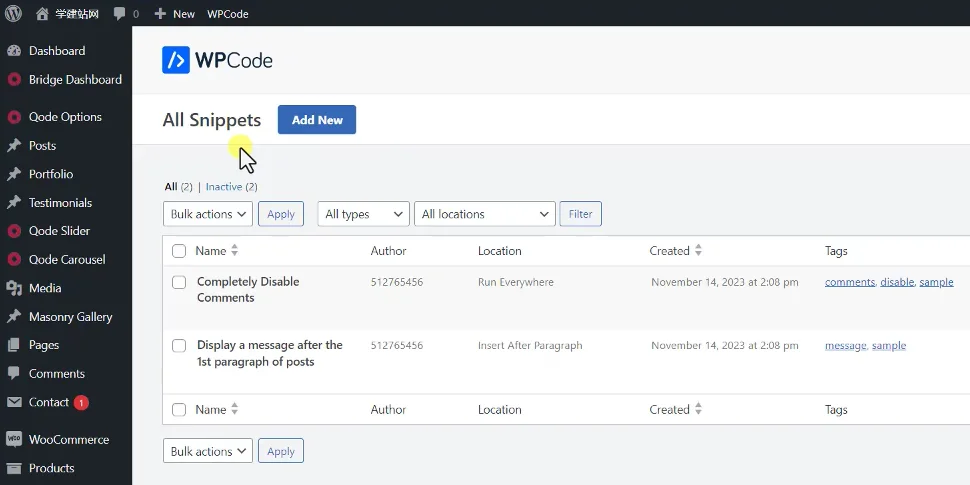Viewport: 970px width, 485px height.
Task: Expand the All types filter dropdown
Action: tap(364, 214)
